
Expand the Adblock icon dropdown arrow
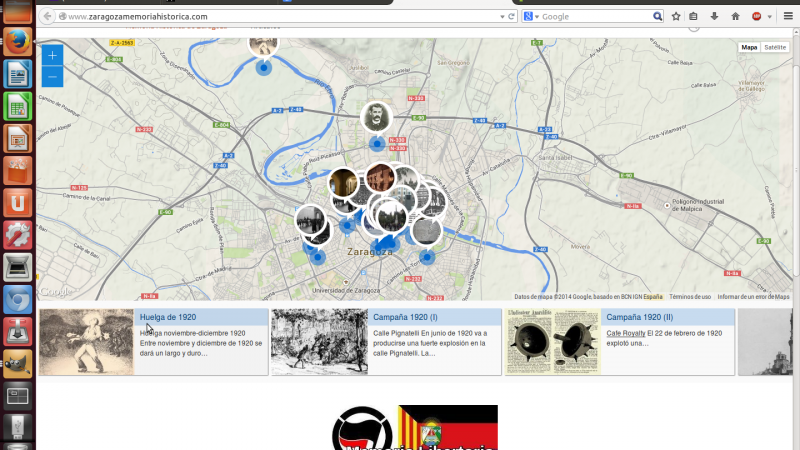769,17
